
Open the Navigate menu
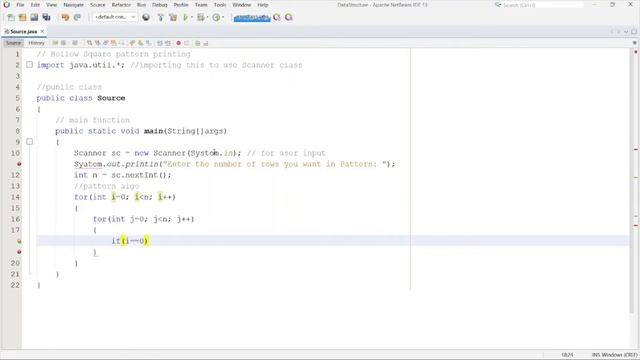pyautogui.click(x=73, y=5)
